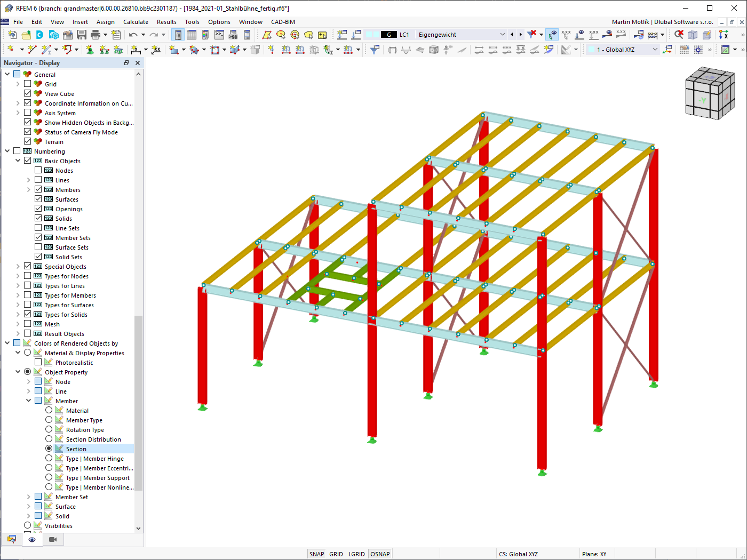The height and width of the screenshot is (560, 747).
Task: Click the SNAP button in status bar
Action: [x=316, y=554]
